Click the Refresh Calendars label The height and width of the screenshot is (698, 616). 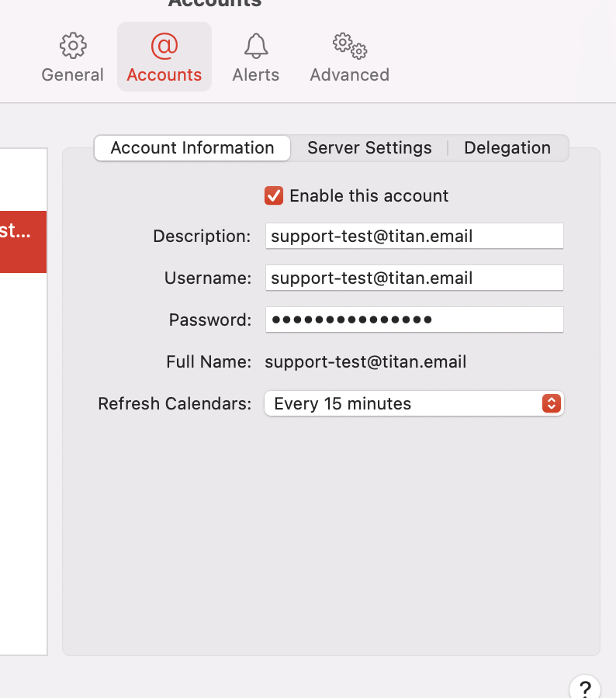tap(175, 403)
